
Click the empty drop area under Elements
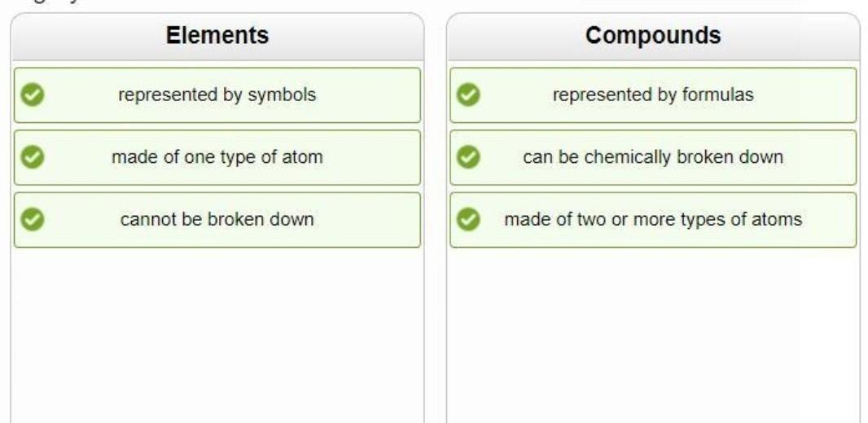[217, 334]
